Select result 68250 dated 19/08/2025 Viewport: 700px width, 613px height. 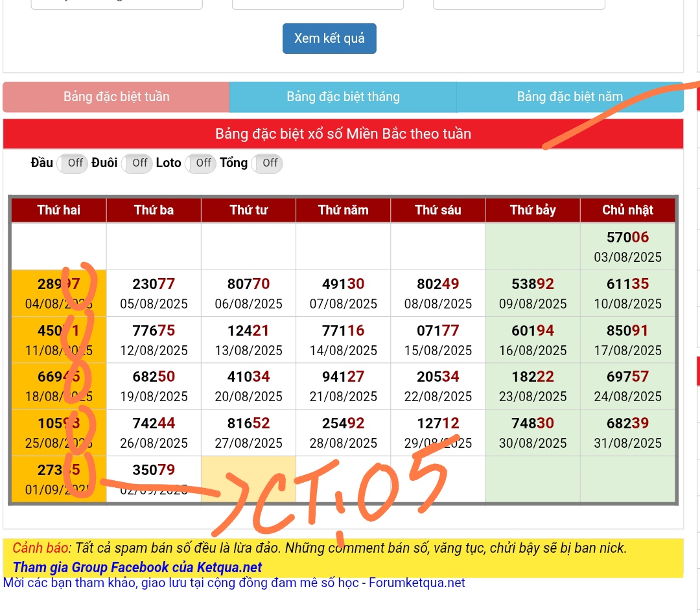[x=154, y=386]
